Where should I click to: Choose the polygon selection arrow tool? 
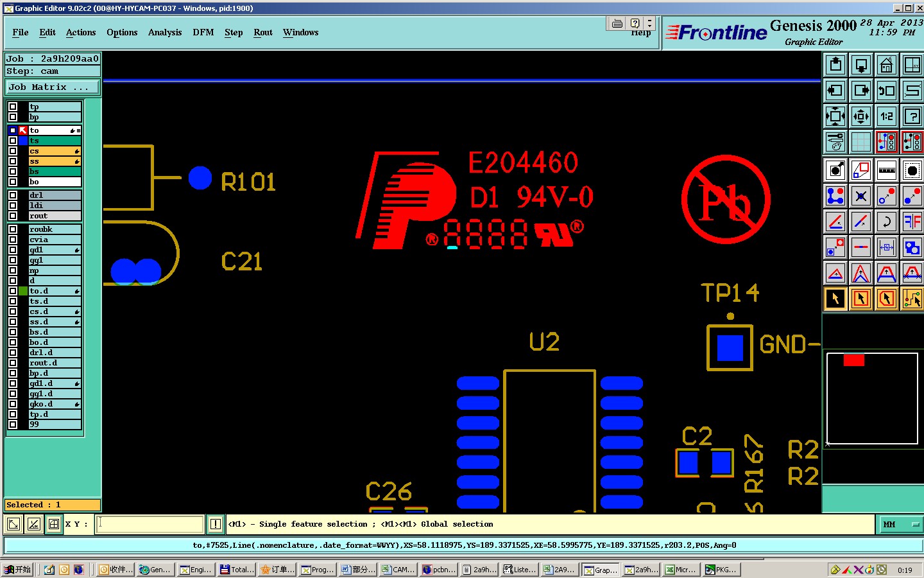pyautogui.click(x=887, y=299)
